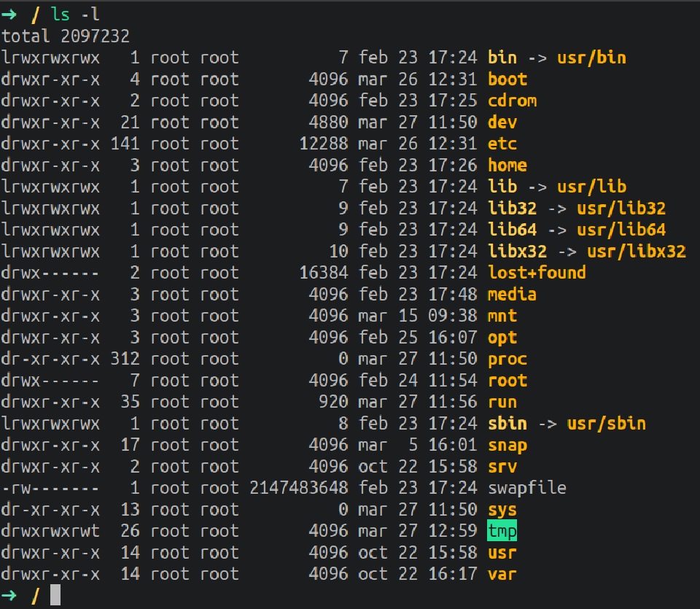The height and width of the screenshot is (609, 700).
Task: Click the libx32 symlink name
Action: pyautogui.click(x=517, y=252)
